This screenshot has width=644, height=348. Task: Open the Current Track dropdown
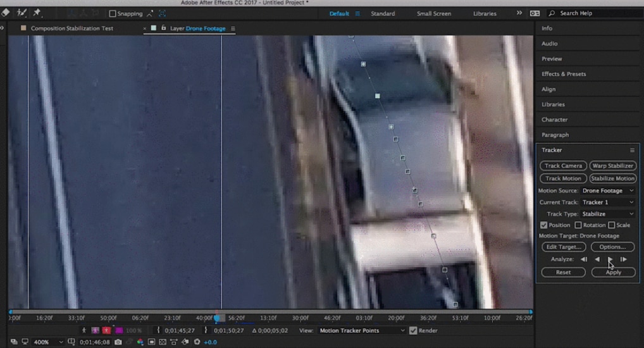pyautogui.click(x=608, y=202)
